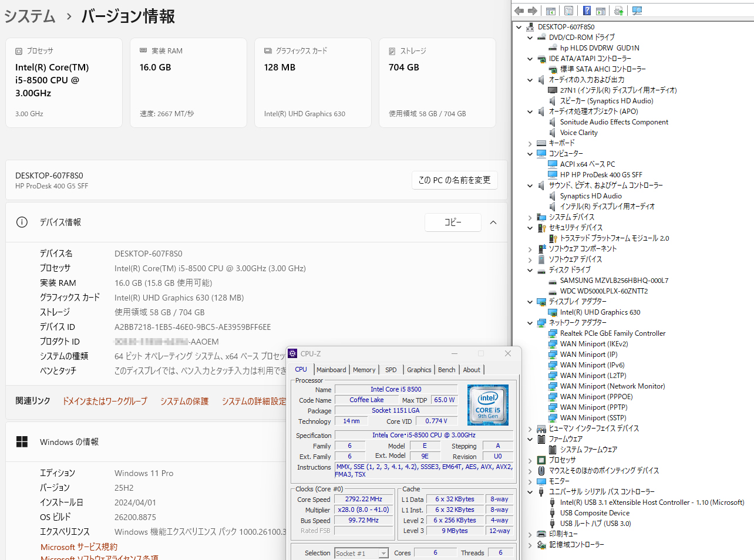The height and width of the screenshot is (560, 754).
Task: Open Properties from the Device Manager toolbar
Action: [568, 11]
